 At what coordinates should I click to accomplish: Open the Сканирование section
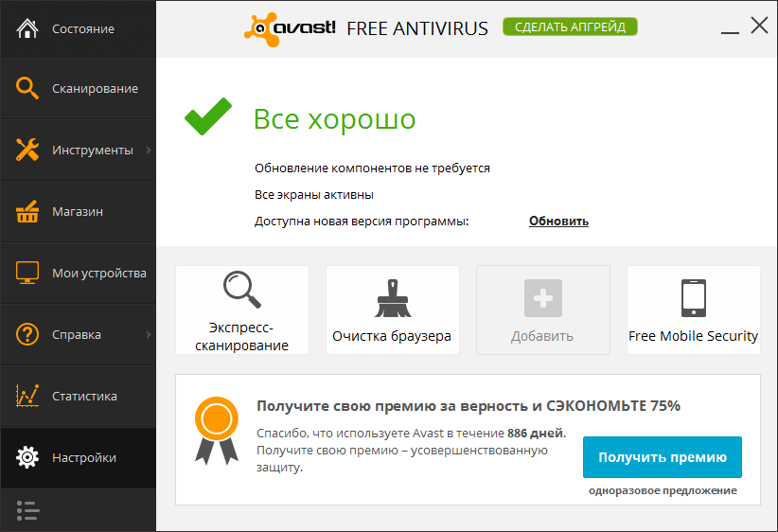tap(79, 88)
